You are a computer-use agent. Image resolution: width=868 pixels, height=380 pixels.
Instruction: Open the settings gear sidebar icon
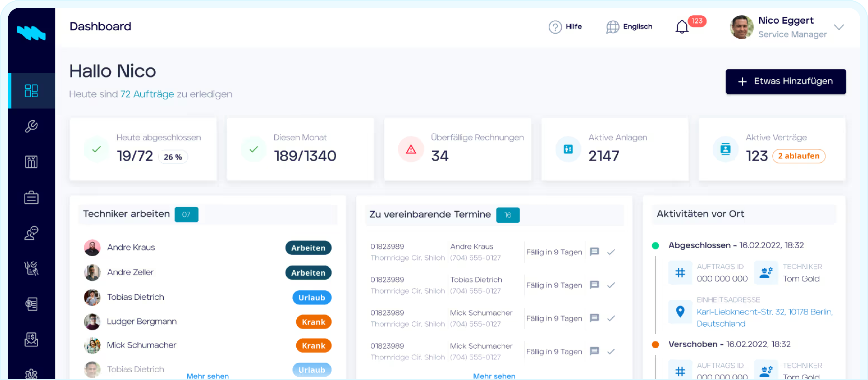(x=31, y=374)
